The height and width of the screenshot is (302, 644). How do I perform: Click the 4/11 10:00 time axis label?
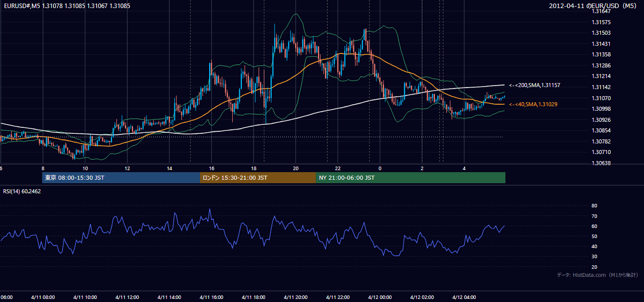[85, 297]
